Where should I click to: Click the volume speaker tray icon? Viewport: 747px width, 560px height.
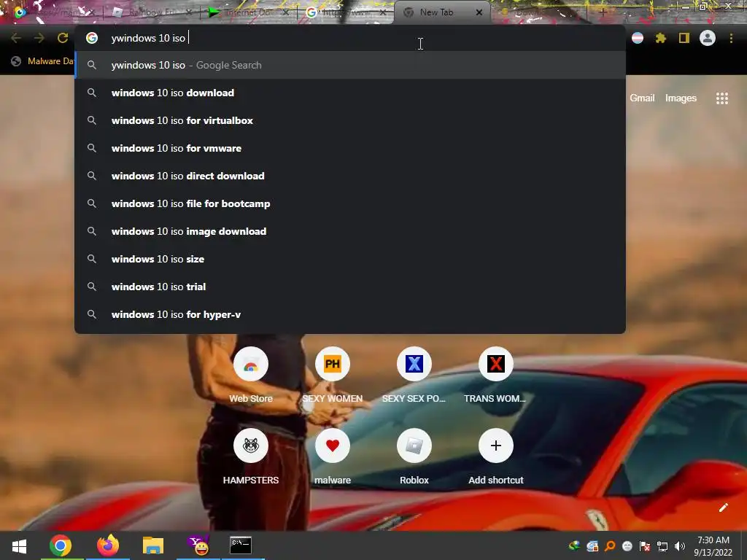coord(680,546)
